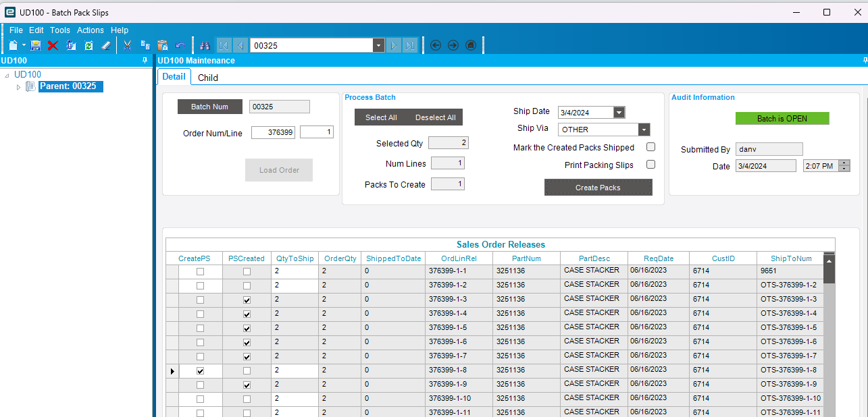Switch to the Child tab
Image resolution: width=868 pixels, height=417 pixels.
pos(207,78)
